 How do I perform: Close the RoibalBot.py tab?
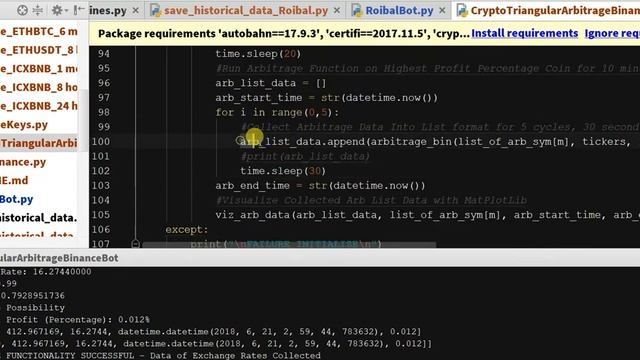[x=442, y=11]
